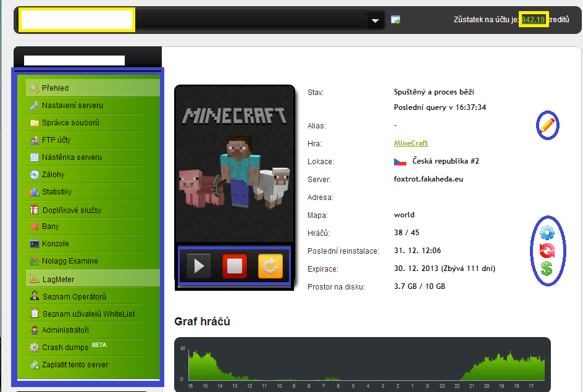Click the Nástěnka serveru board icon
Screen dimensions: 583x392
[x=34, y=157]
